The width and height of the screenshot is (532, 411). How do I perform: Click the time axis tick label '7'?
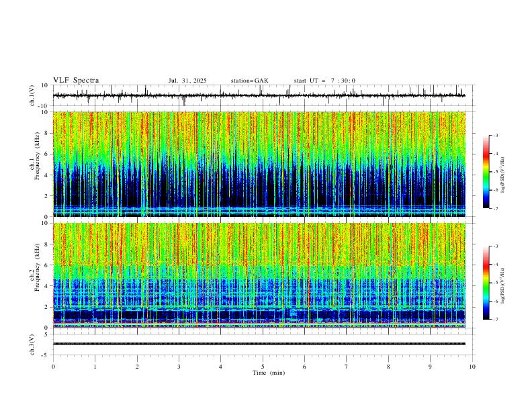click(x=347, y=367)
